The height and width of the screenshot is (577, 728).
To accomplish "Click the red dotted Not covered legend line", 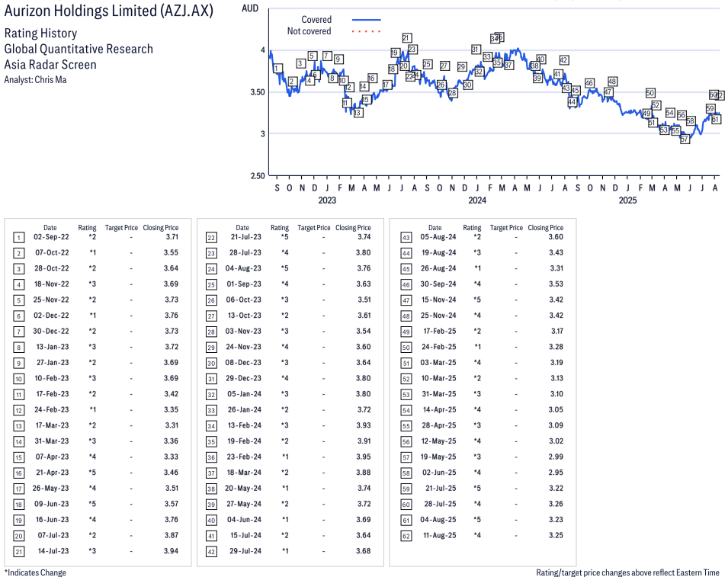I will pyautogui.click(x=367, y=31).
